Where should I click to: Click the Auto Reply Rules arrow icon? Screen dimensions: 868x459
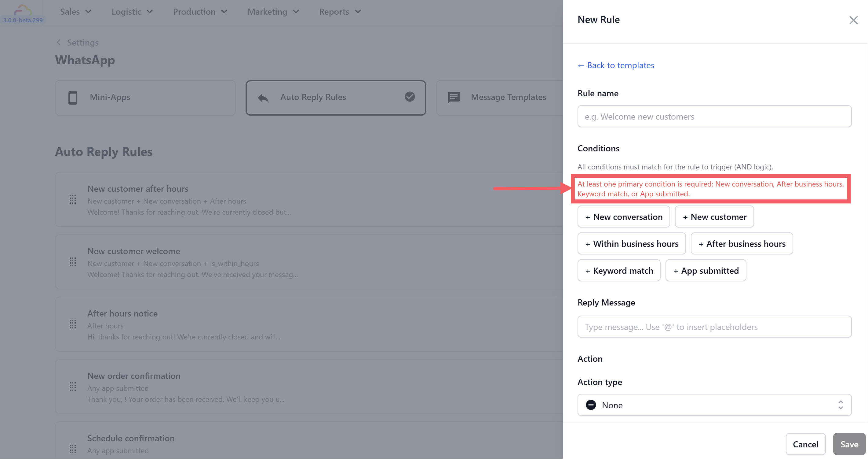(263, 98)
